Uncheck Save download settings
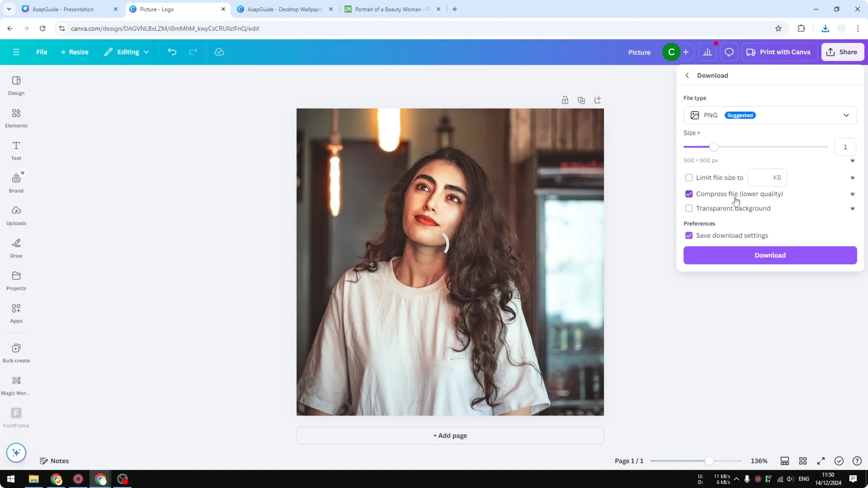 click(x=689, y=235)
